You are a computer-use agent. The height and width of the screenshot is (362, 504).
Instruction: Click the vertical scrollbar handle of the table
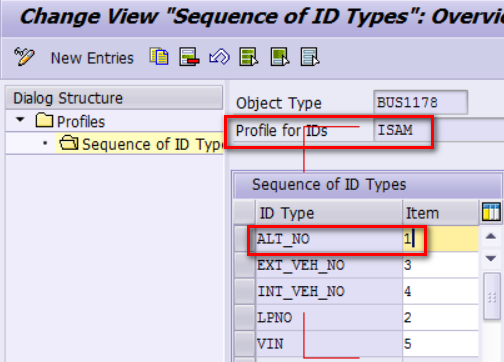point(492,296)
